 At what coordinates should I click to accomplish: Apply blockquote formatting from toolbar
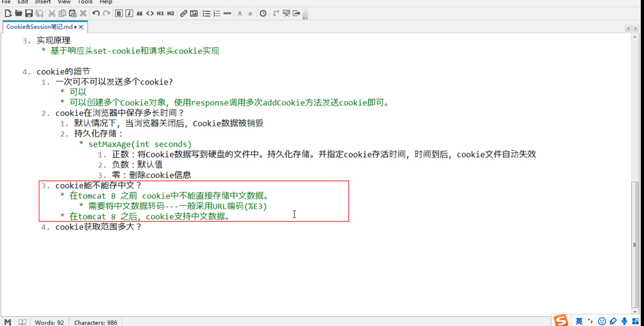(139, 13)
